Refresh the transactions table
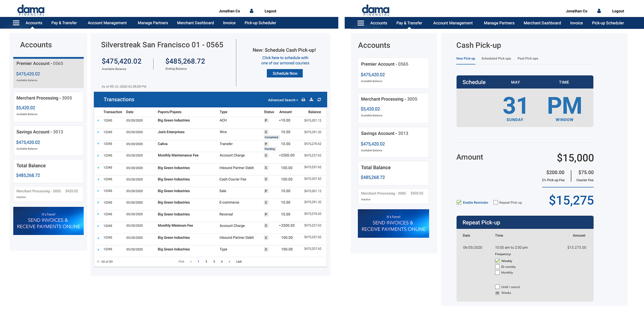This screenshot has width=644, height=319. [319, 100]
